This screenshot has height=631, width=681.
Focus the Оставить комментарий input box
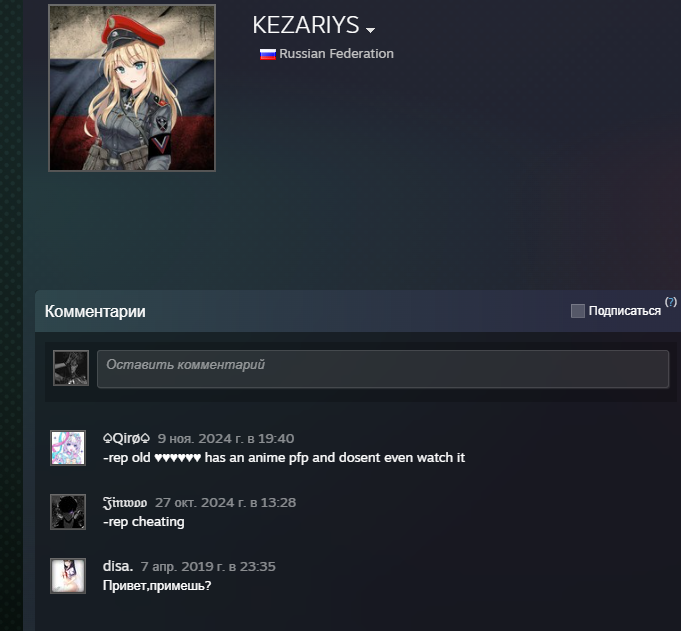coord(383,369)
